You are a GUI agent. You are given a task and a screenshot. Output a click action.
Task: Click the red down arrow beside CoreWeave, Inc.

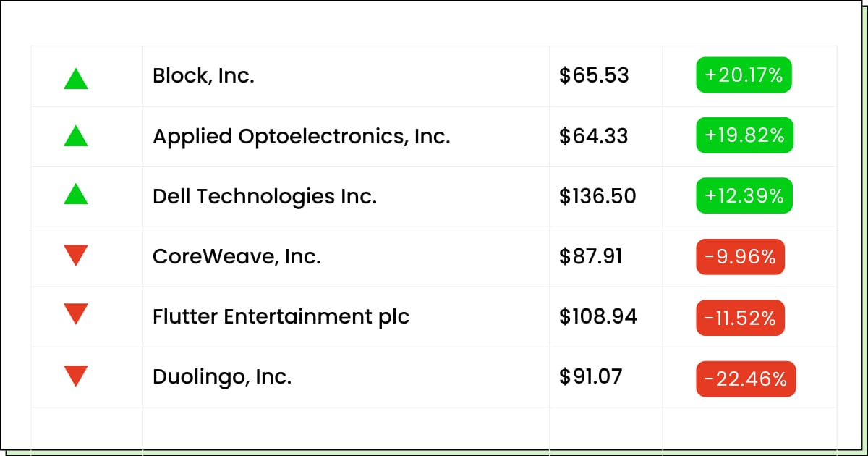coord(76,256)
